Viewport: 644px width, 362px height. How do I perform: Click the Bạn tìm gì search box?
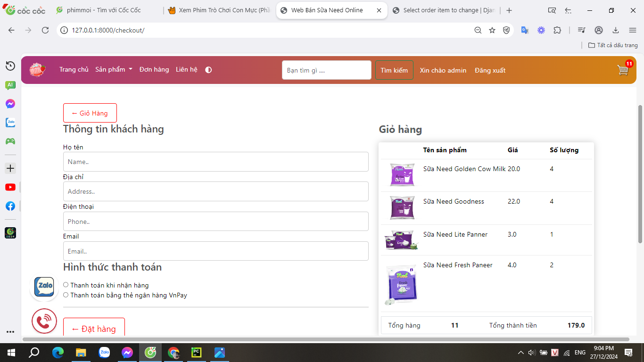click(327, 70)
